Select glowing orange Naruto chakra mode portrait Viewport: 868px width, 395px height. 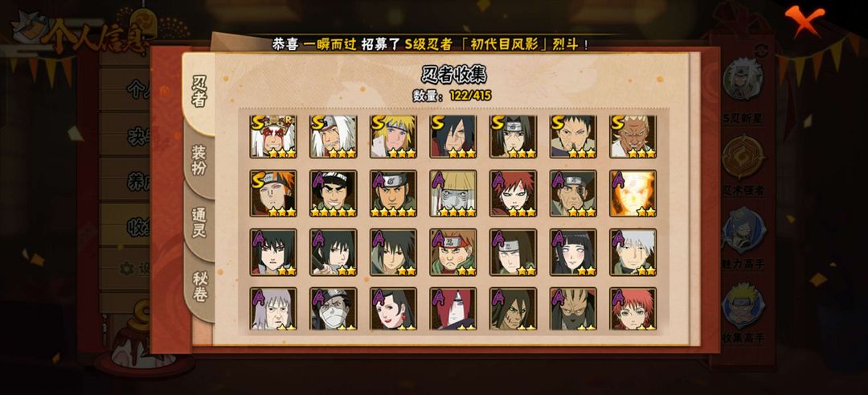point(633,193)
